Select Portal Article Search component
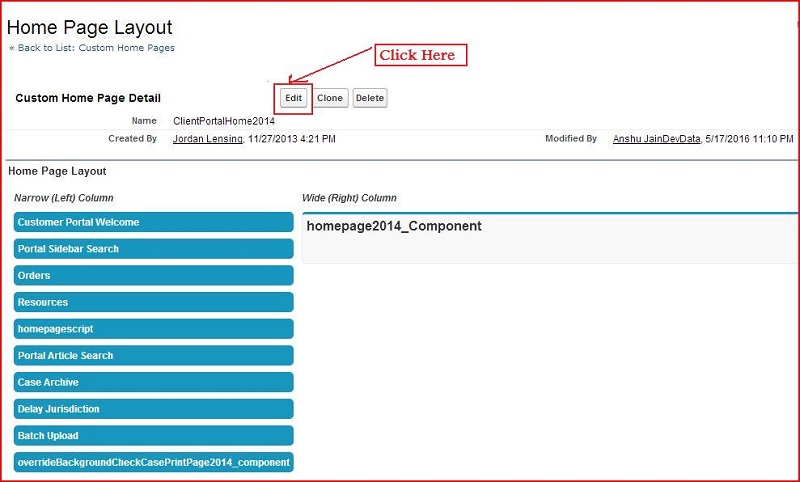Screen dimensions: 800x482 [x=154, y=356]
